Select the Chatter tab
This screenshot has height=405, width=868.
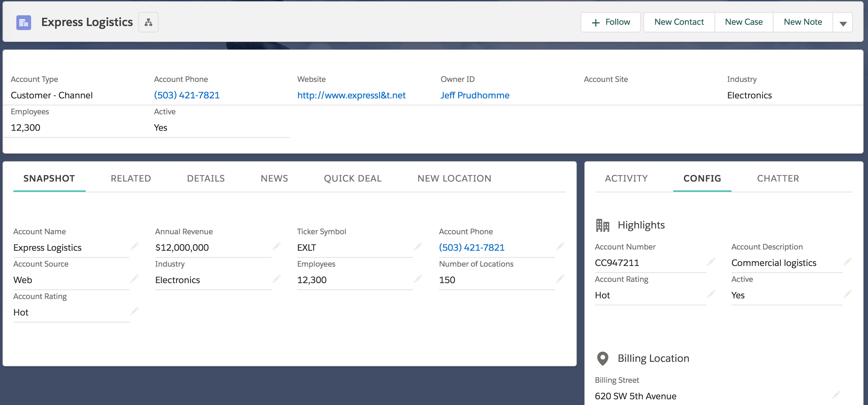tap(778, 178)
